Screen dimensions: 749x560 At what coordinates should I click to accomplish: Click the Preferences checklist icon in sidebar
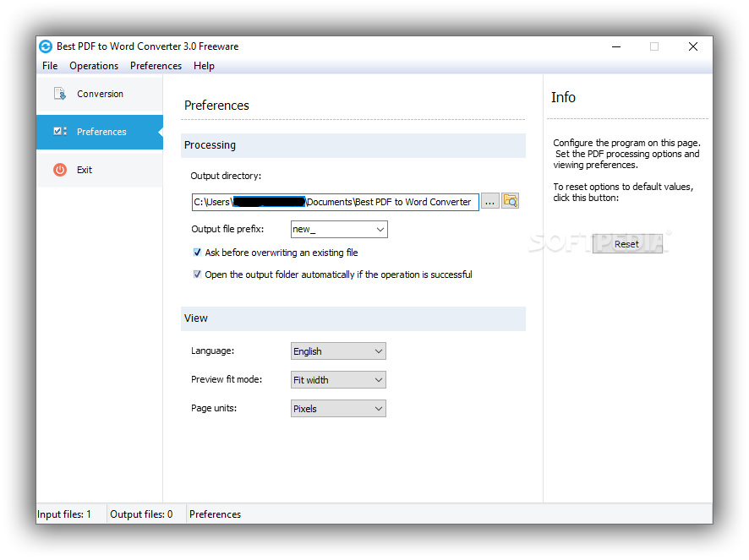[60, 131]
